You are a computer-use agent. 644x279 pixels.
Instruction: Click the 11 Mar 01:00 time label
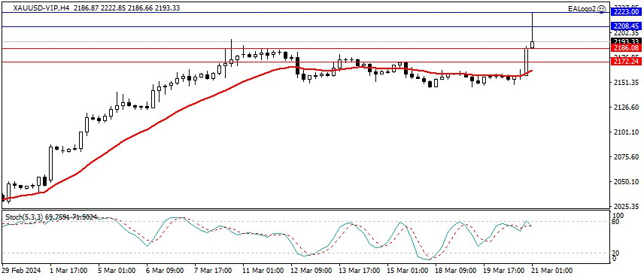pyautogui.click(x=262, y=271)
